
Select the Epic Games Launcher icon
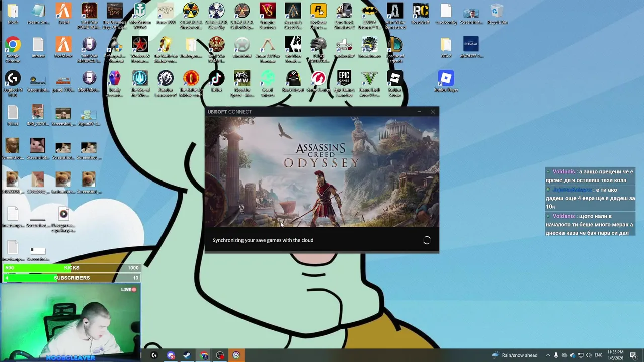(344, 84)
